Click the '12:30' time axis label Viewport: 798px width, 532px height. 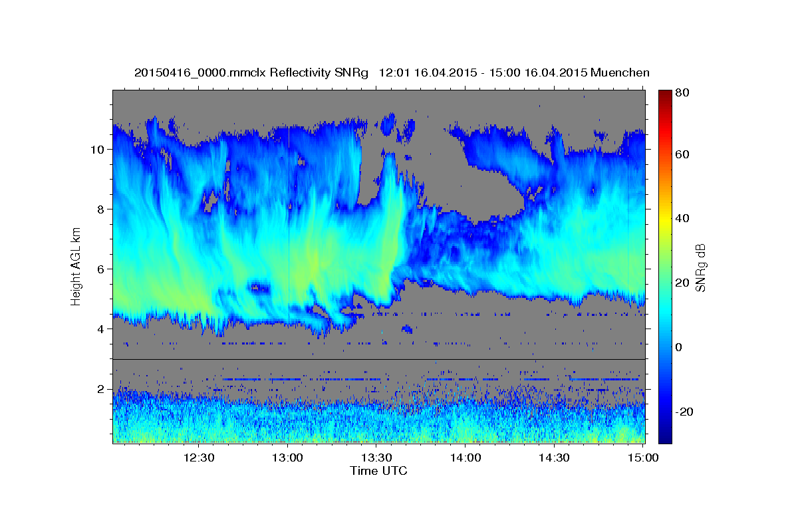pos(198,458)
